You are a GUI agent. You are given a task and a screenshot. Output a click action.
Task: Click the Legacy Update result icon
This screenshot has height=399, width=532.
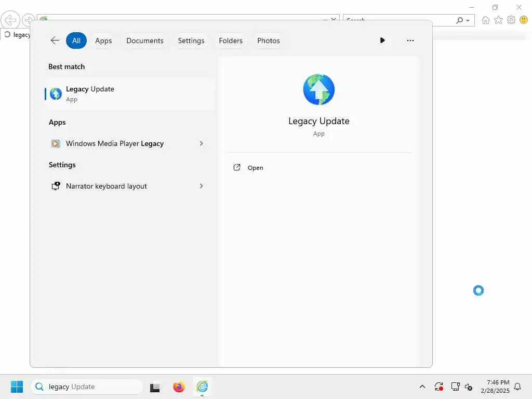56,94
